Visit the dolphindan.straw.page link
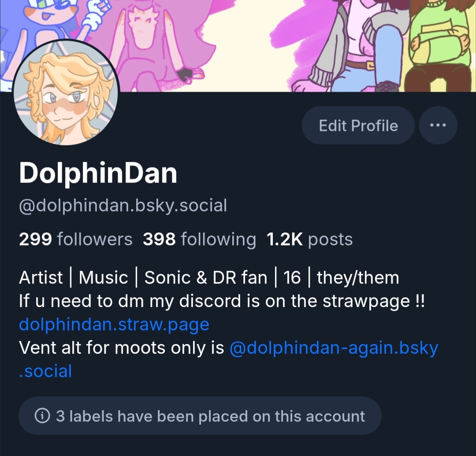This screenshot has width=476, height=456. pyautogui.click(x=114, y=325)
